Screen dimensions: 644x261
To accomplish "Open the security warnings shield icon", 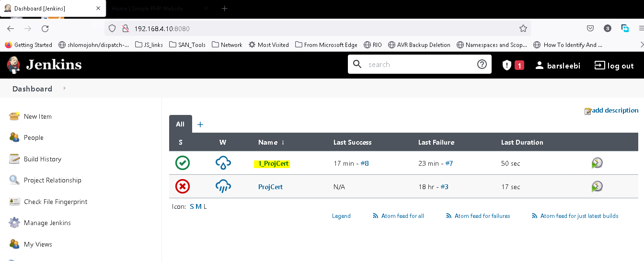I will (506, 65).
